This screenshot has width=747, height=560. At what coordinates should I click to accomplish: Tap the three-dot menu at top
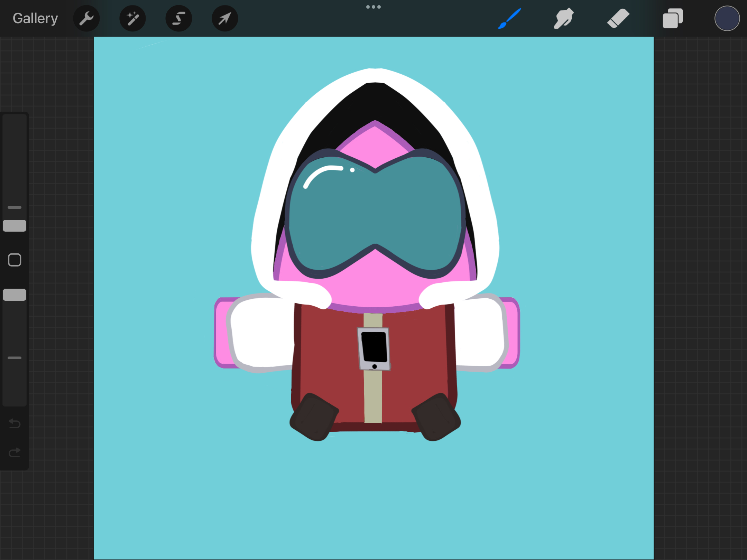click(373, 7)
